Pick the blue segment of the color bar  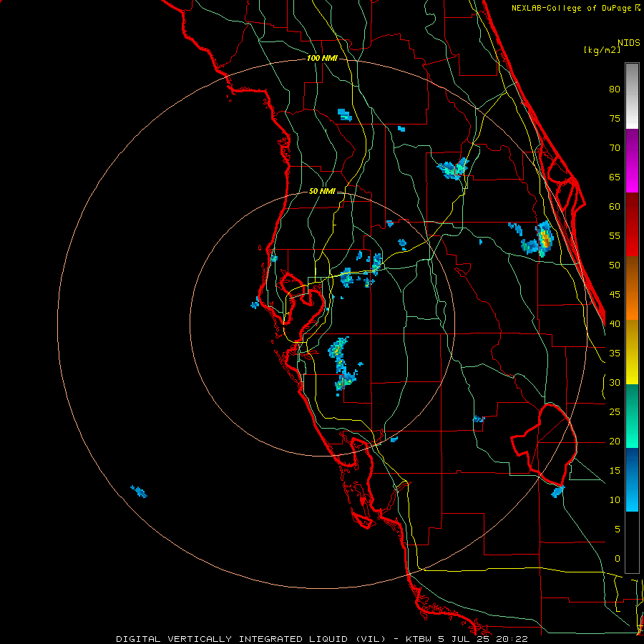[632, 479]
